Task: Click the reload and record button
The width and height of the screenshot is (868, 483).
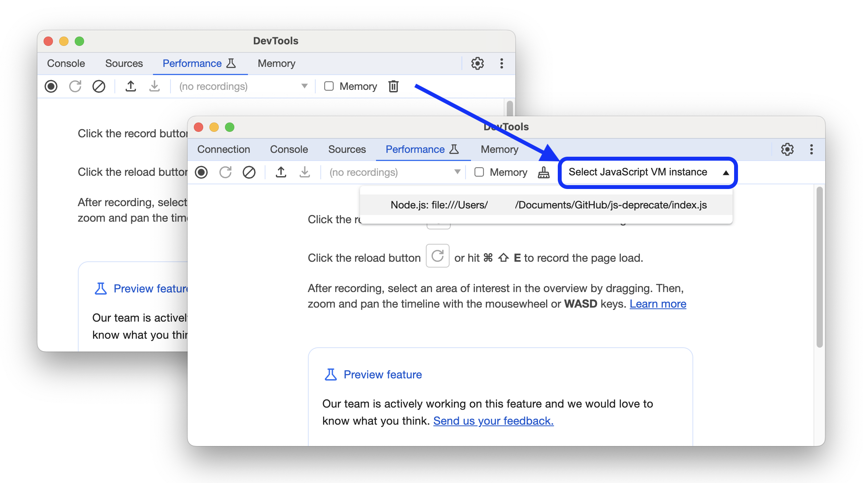Action: (x=225, y=172)
